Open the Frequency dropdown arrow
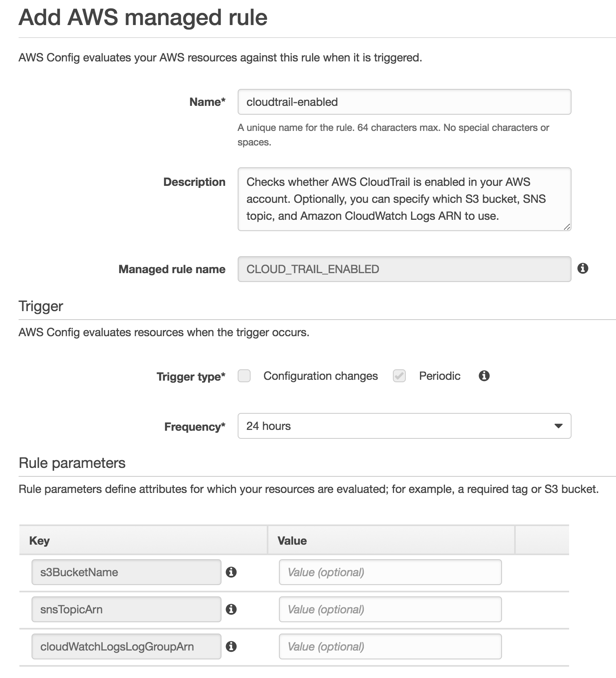The image size is (616, 678). click(558, 426)
